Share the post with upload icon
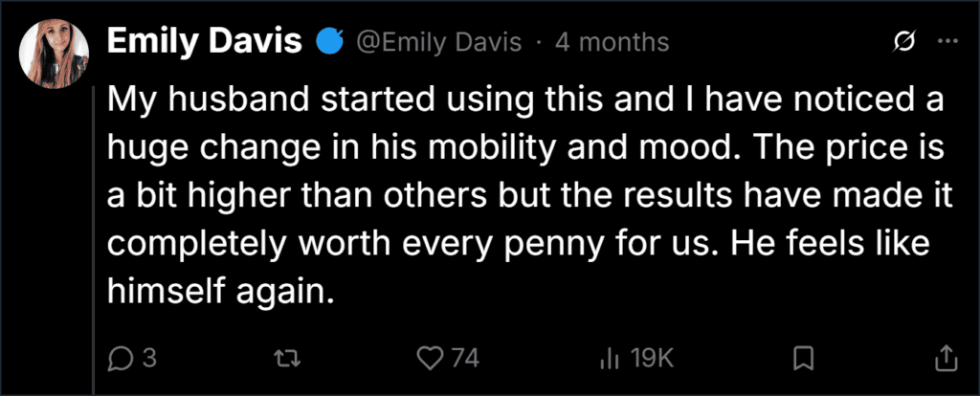The image size is (980, 396). coord(947,359)
